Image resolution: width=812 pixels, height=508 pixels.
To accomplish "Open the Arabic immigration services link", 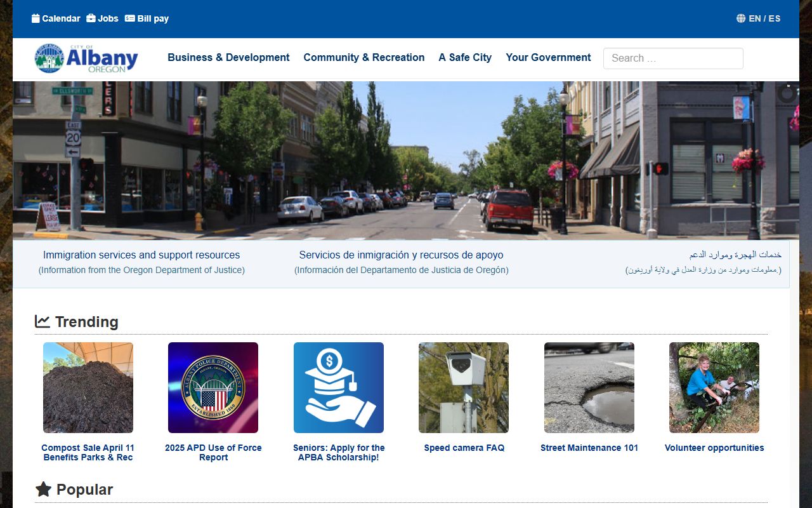I will coord(736,255).
